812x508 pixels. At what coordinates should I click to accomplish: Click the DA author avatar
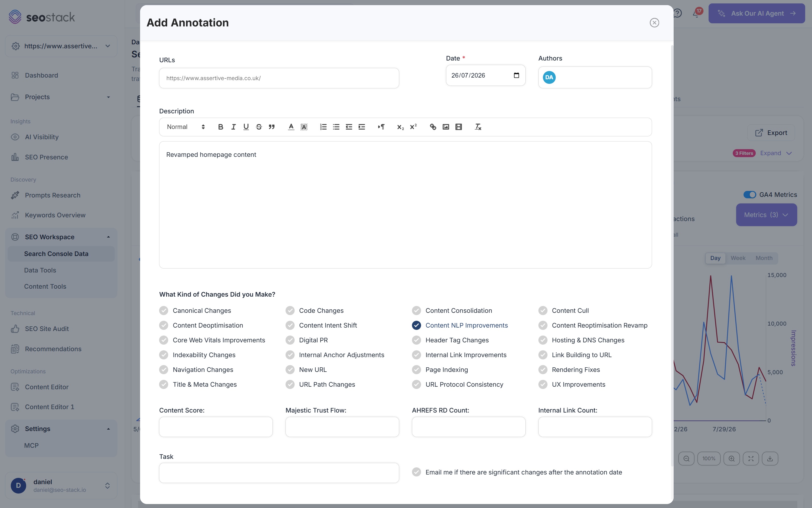(x=549, y=77)
